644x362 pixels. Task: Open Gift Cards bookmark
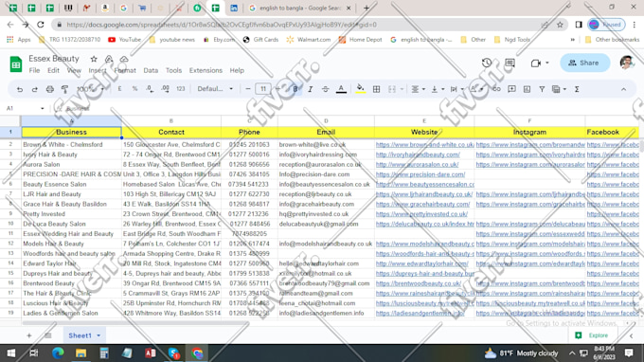point(260,40)
